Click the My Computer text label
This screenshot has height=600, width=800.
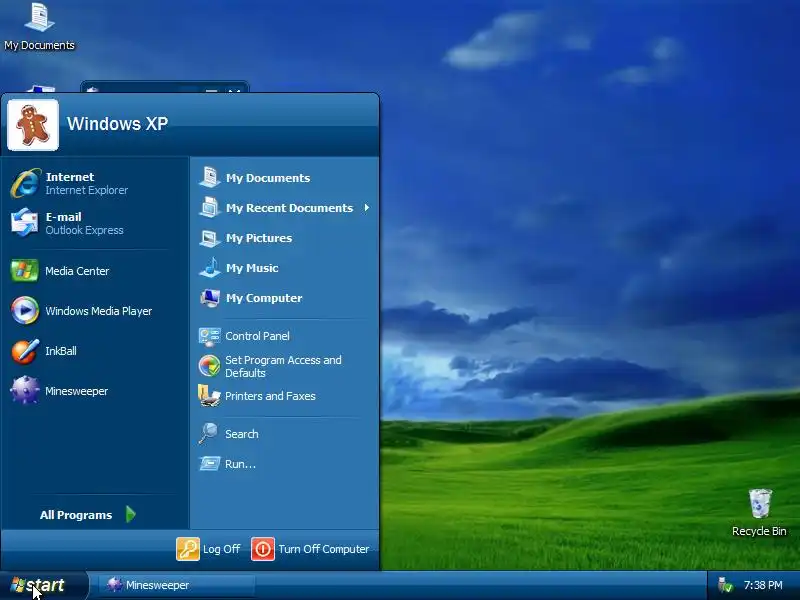[264, 298]
